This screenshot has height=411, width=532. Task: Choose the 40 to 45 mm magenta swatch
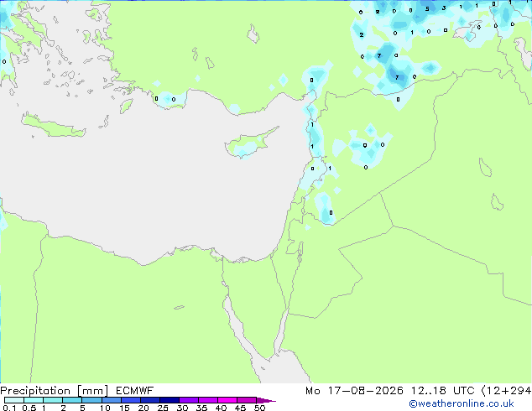[x=227, y=400]
